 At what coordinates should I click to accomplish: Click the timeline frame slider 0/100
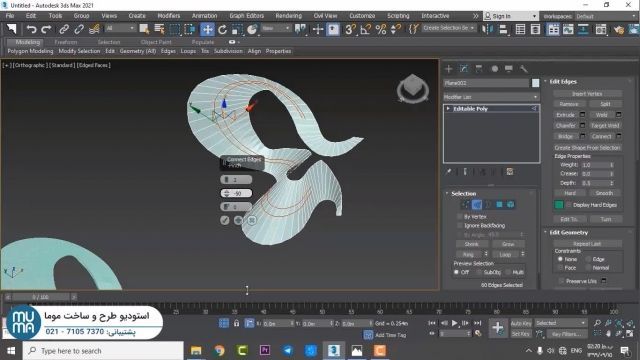click(x=40, y=297)
